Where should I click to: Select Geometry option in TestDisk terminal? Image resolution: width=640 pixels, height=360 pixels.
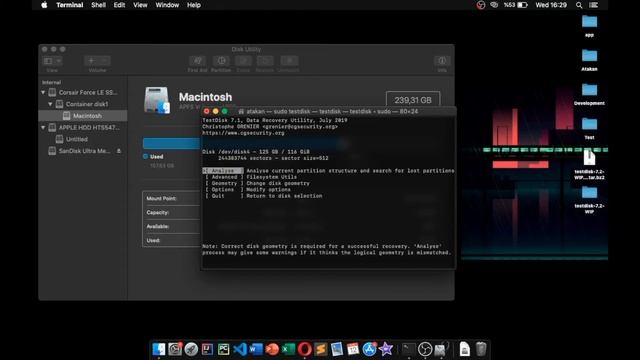point(224,183)
